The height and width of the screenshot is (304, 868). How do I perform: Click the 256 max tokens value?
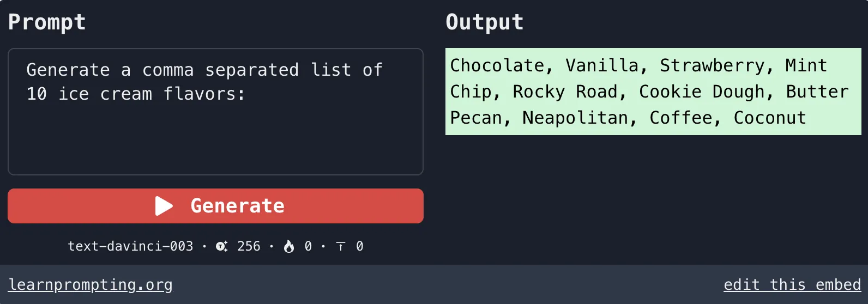click(x=249, y=246)
